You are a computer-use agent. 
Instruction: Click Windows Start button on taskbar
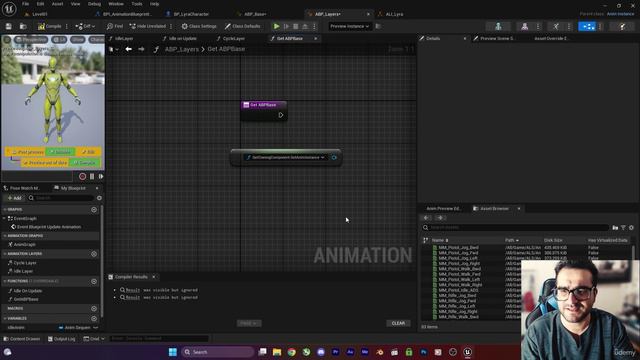pos(173,352)
